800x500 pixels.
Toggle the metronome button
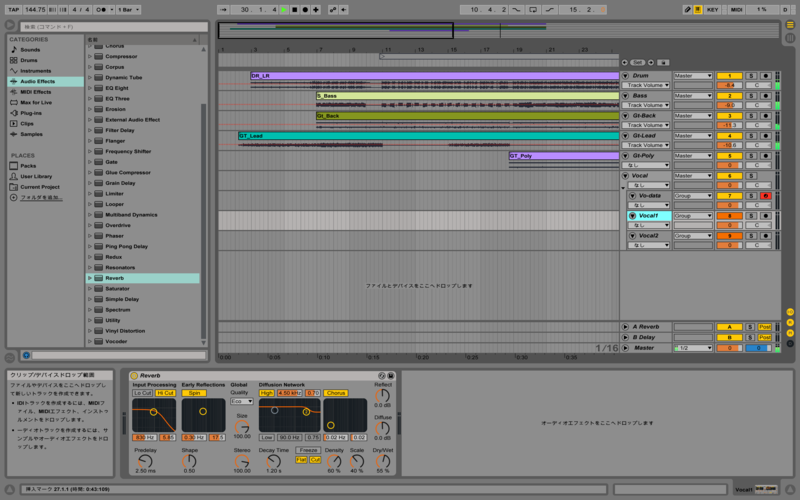(x=101, y=10)
